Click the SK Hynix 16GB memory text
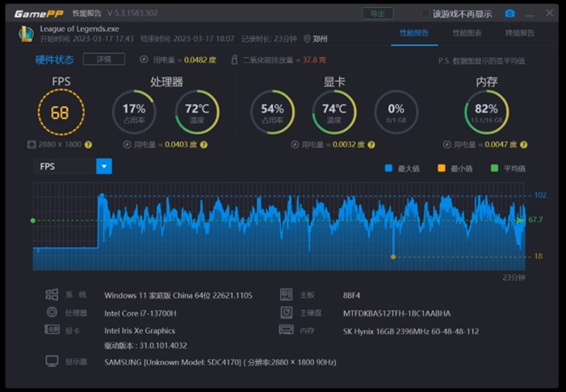This screenshot has width=566, height=392. coord(411,332)
